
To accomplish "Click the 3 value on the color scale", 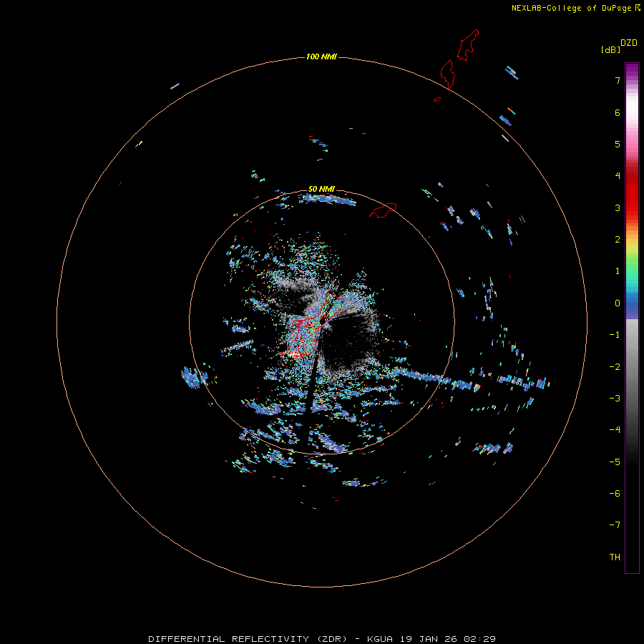I will [x=618, y=208].
